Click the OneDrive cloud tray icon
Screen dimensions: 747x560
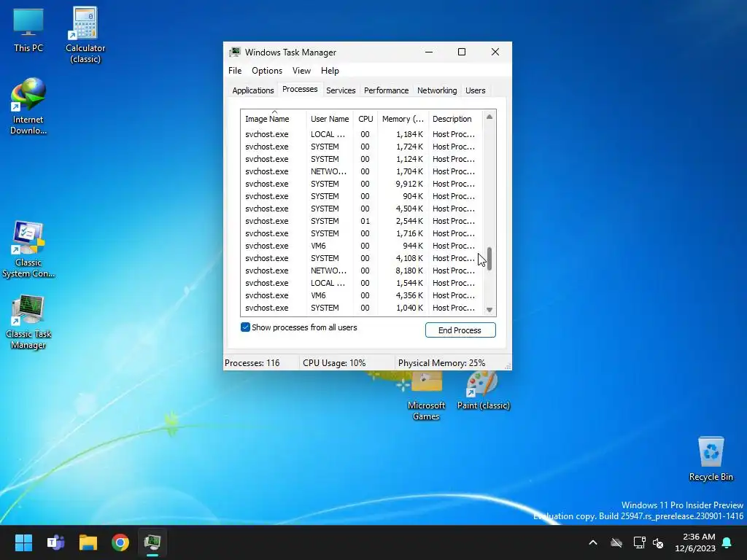click(x=616, y=542)
